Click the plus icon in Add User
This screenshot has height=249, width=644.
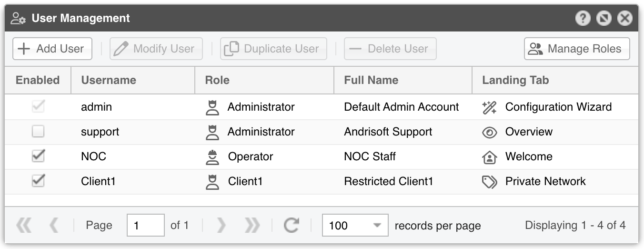[23, 49]
